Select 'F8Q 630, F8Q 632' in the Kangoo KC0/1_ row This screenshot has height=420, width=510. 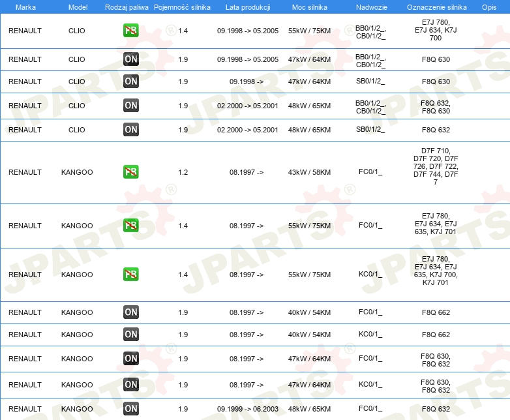(x=436, y=386)
